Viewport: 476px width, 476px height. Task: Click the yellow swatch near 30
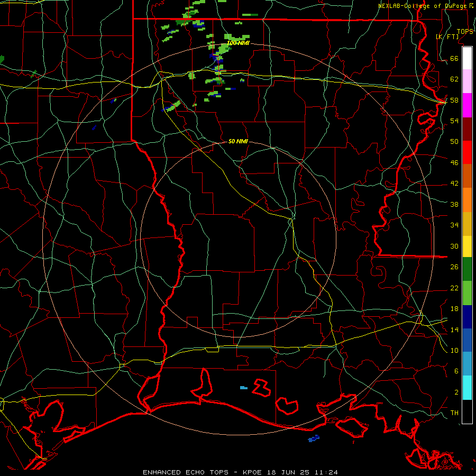[x=467, y=246]
